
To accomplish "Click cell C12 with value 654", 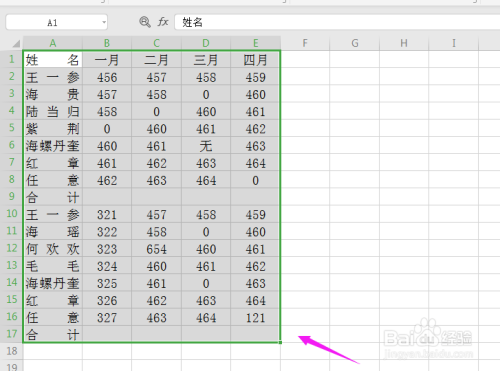I will click(x=156, y=249).
